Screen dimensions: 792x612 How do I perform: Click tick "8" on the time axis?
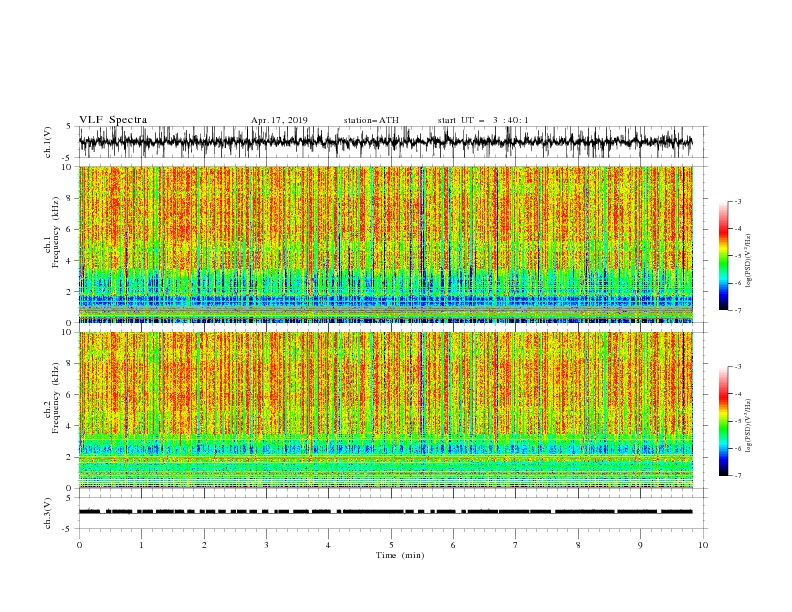coord(578,545)
